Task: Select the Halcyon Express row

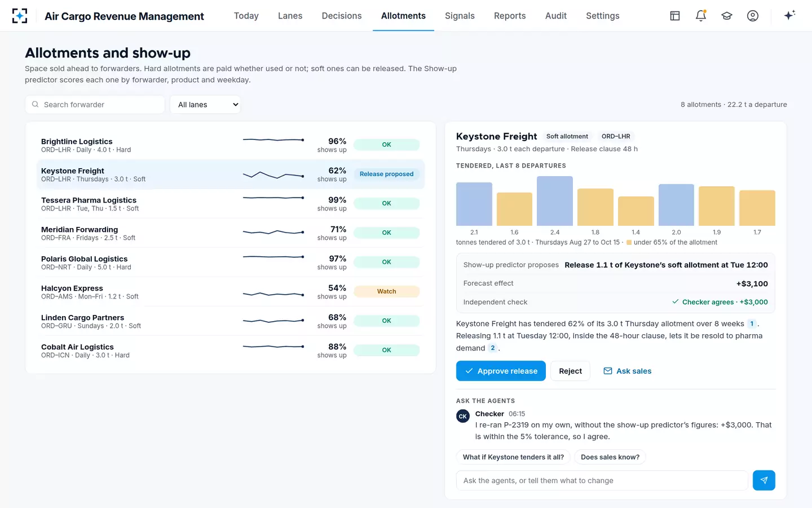Action: (231, 292)
